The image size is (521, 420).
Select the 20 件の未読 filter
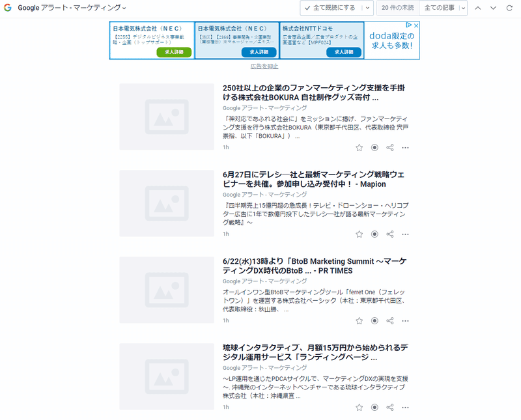tap(398, 8)
